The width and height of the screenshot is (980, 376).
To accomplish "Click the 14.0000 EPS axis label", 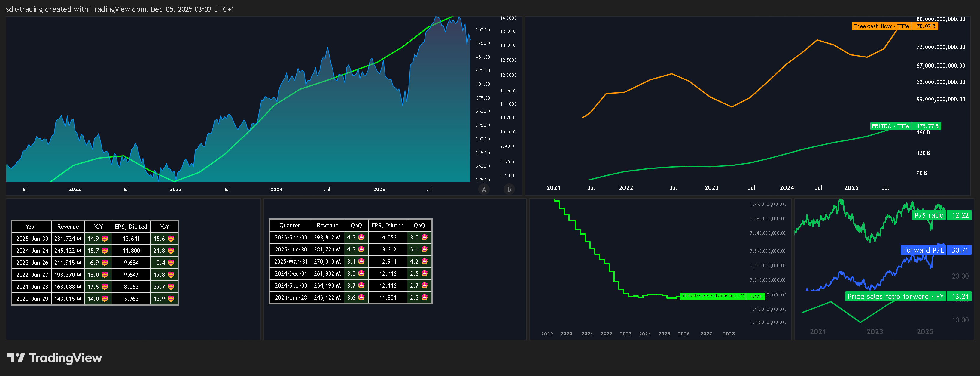I will [x=508, y=18].
